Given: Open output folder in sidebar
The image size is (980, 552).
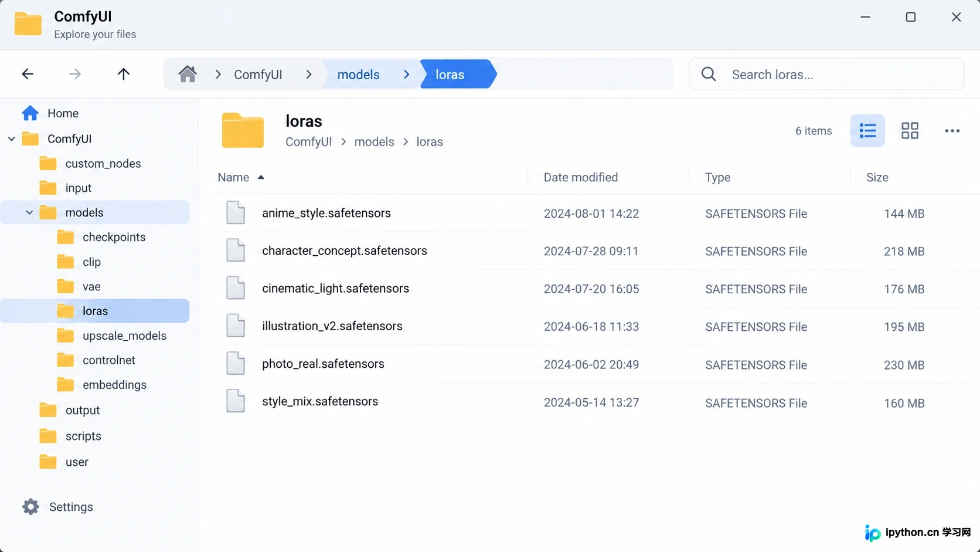Looking at the screenshot, I should click(83, 410).
